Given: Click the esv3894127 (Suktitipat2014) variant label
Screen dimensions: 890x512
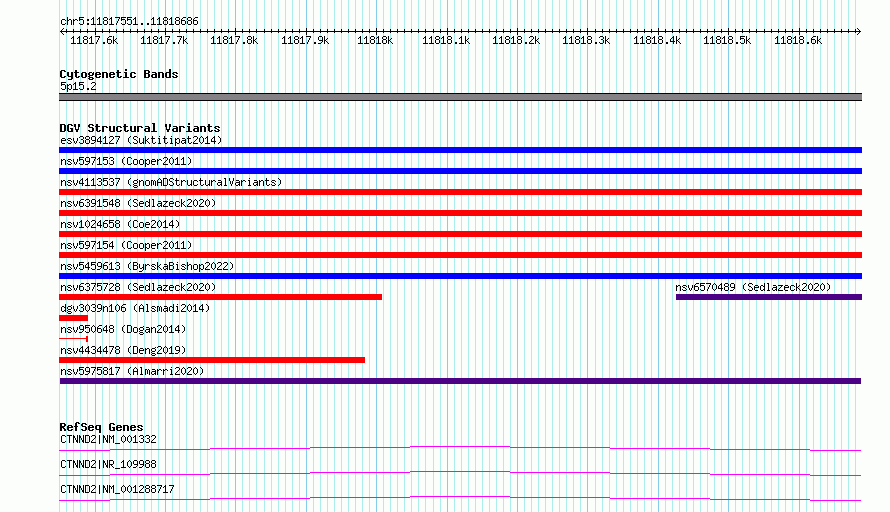Looking at the screenshot, I should tap(141, 140).
